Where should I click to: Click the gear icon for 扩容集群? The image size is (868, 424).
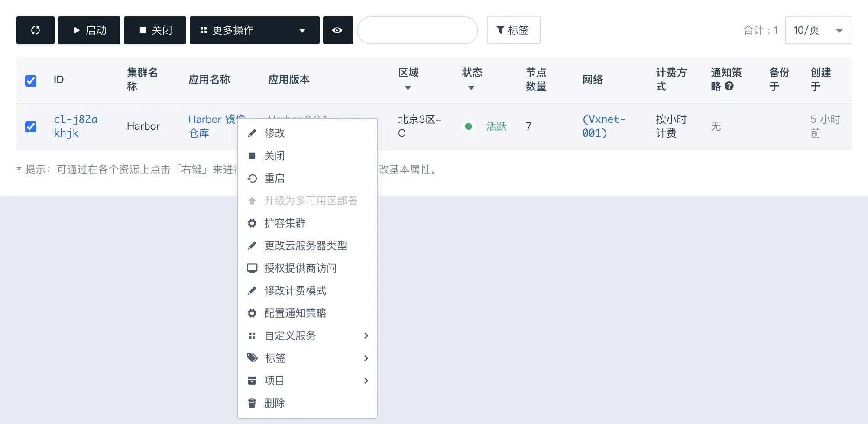[252, 223]
